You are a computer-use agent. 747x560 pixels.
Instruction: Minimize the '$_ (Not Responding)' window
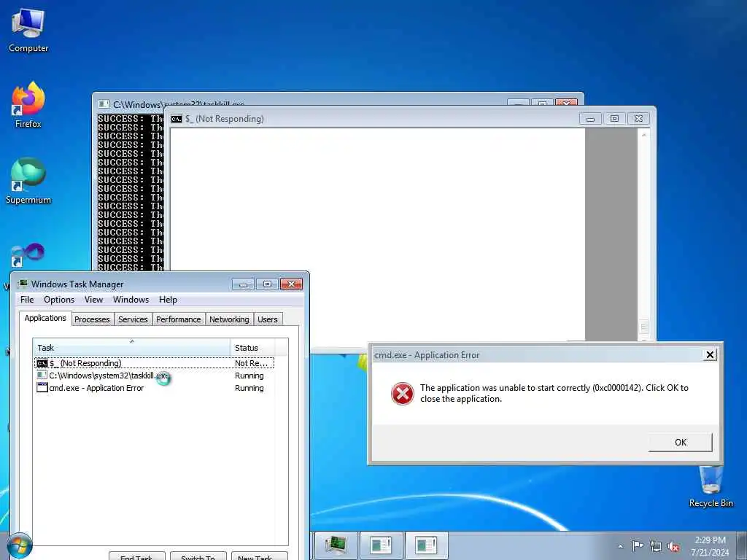coord(590,119)
